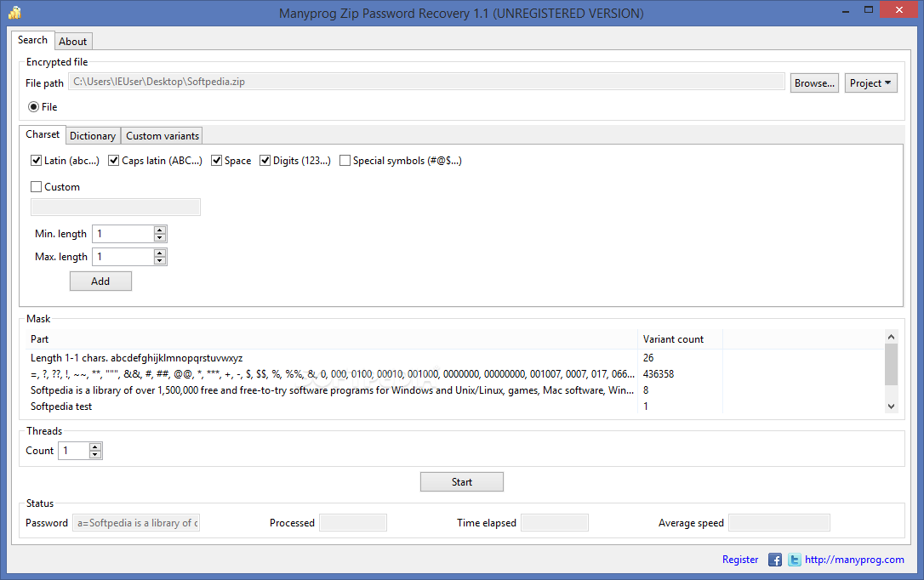Increase Max. length with up arrow
Viewport: 924px width, 580px height.
tap(160, 253)
